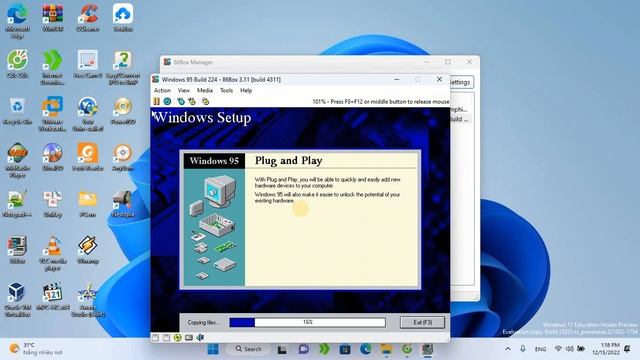This screenshot has height=360, width=640.
Task: Select the Foxit Reader desktop shortcut
Action: coord(88,157)
